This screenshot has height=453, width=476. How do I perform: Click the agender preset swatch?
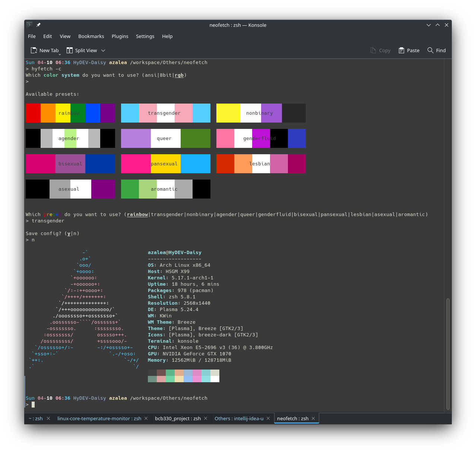(x=70, y=138)
